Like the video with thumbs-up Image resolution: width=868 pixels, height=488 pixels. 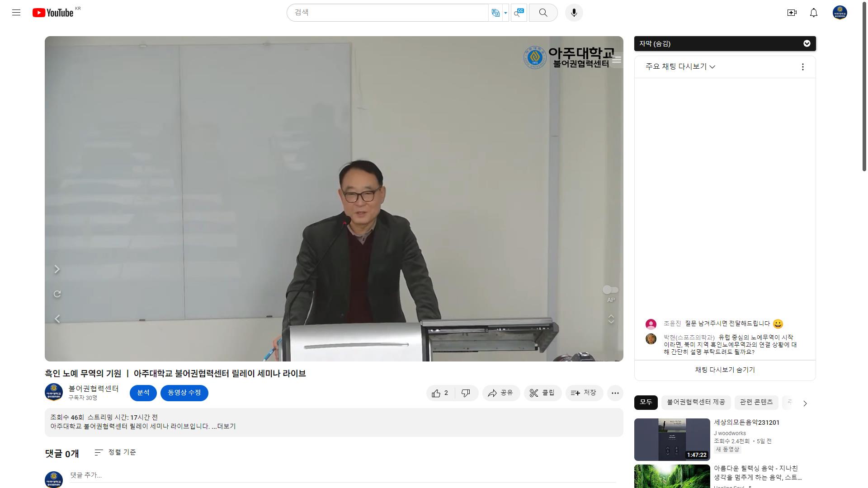coord(440,393)
